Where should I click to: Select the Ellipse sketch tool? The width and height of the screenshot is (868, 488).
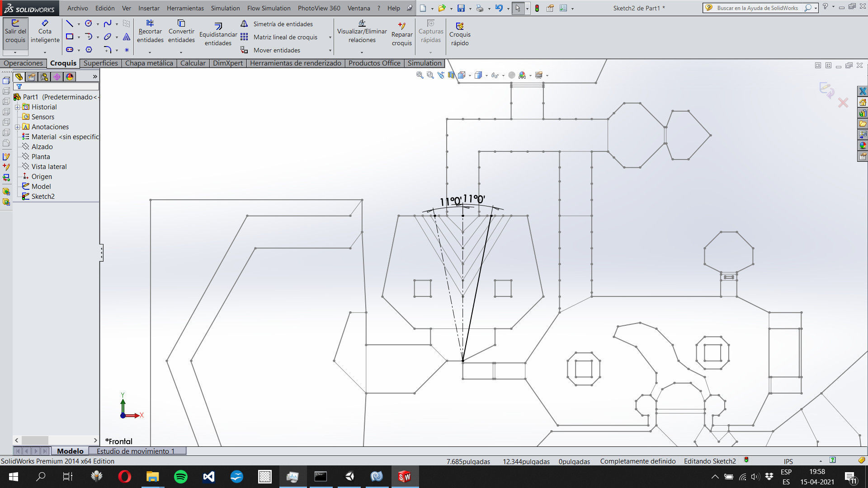tap(108, 37)
